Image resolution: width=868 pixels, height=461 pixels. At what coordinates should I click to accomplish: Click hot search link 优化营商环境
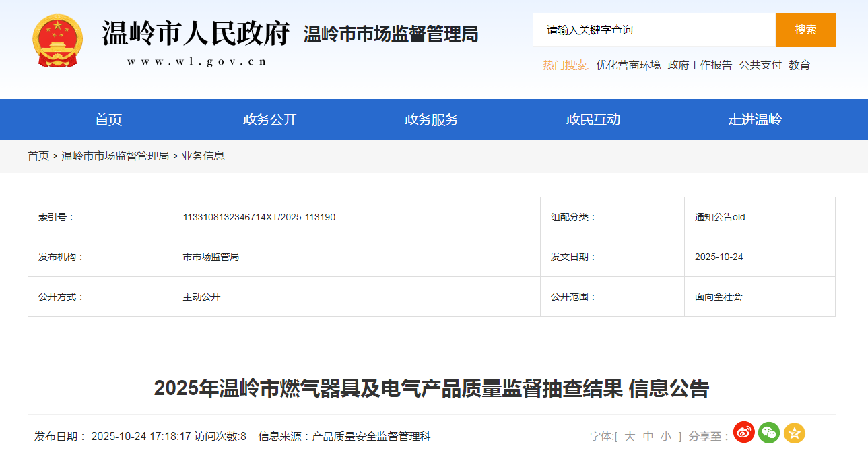coord(628,65)
